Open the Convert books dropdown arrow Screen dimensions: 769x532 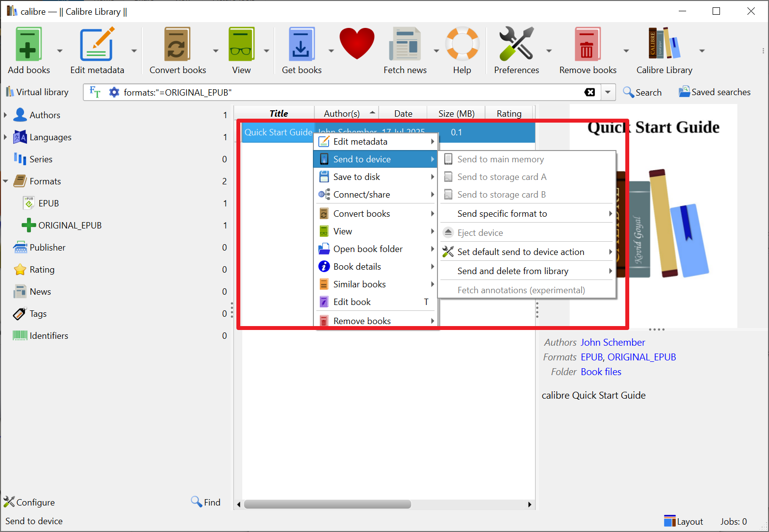pos(215,51)
